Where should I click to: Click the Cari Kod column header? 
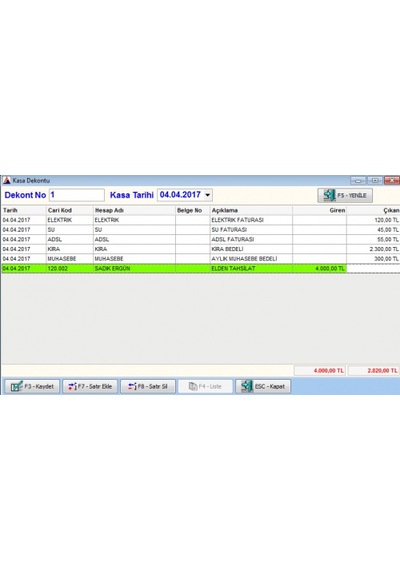click(69, 210)
